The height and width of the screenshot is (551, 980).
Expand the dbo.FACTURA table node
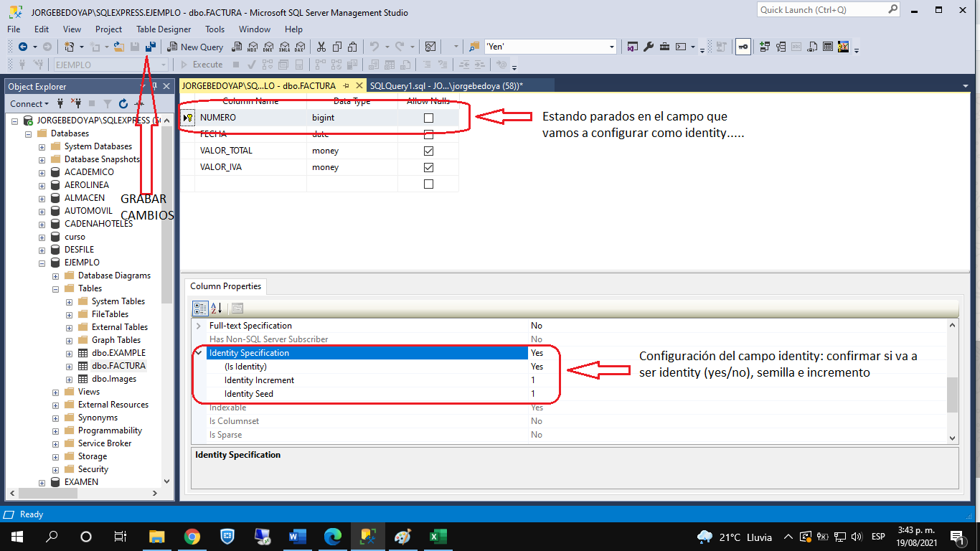point(69,366)
